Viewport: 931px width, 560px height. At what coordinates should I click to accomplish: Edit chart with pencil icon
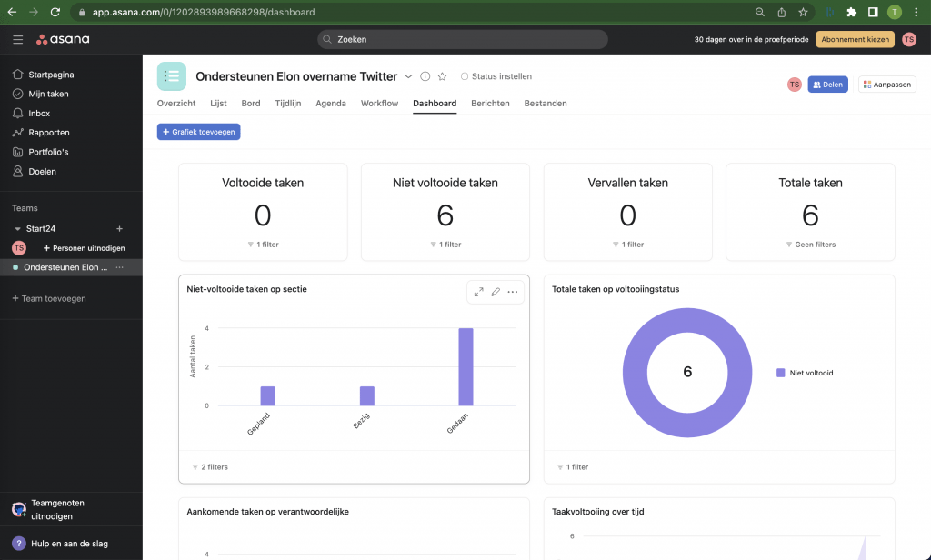(x=496, y=292)
